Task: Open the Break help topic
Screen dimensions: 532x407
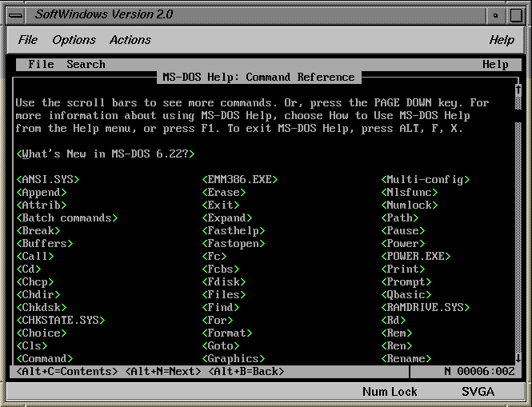Action: [38, 230]
